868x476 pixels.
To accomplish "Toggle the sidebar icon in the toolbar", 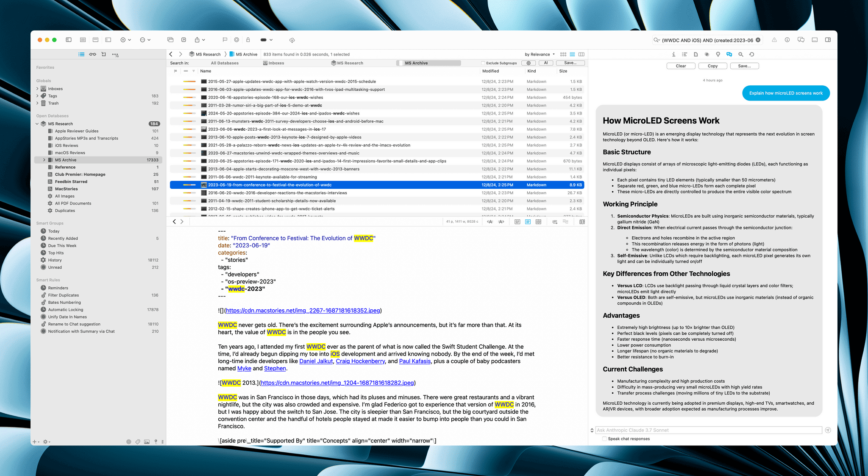I will [x=69, y=40].
